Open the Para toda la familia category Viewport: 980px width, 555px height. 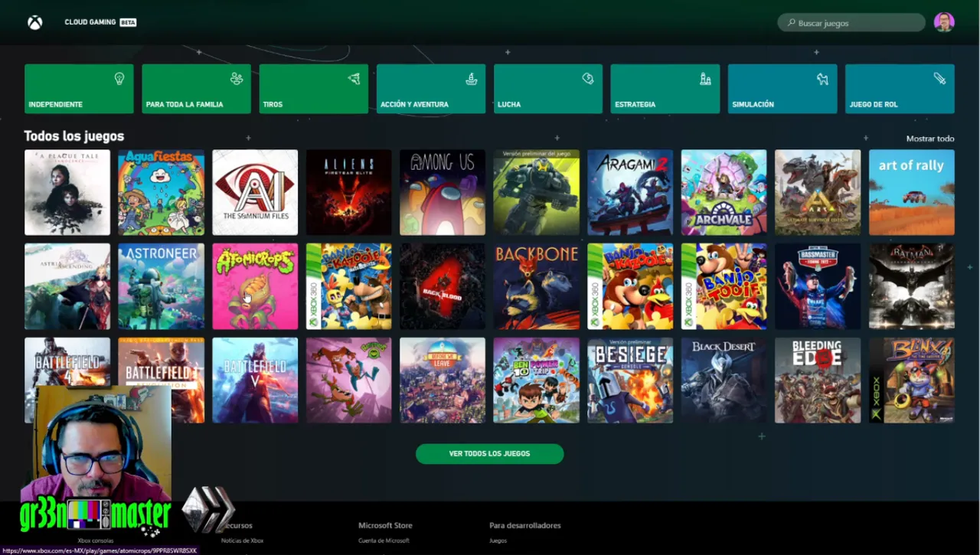pos(196,89)
